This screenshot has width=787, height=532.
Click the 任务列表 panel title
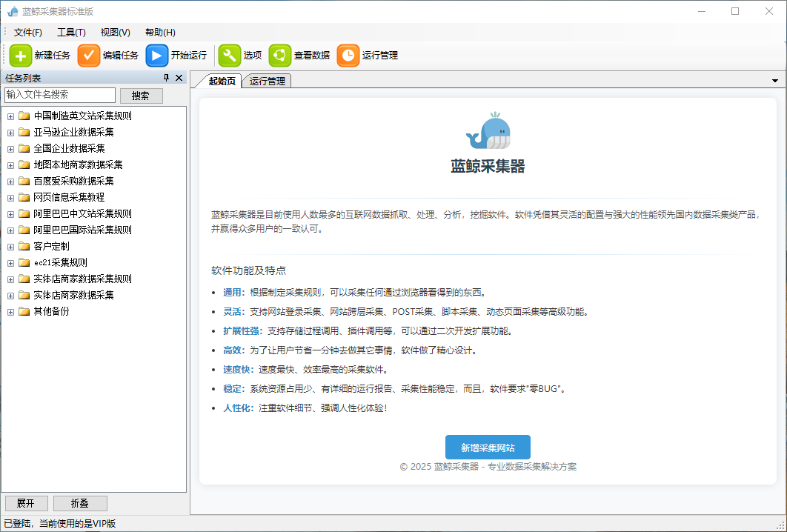pyautogui.click(x=23, y=78)
